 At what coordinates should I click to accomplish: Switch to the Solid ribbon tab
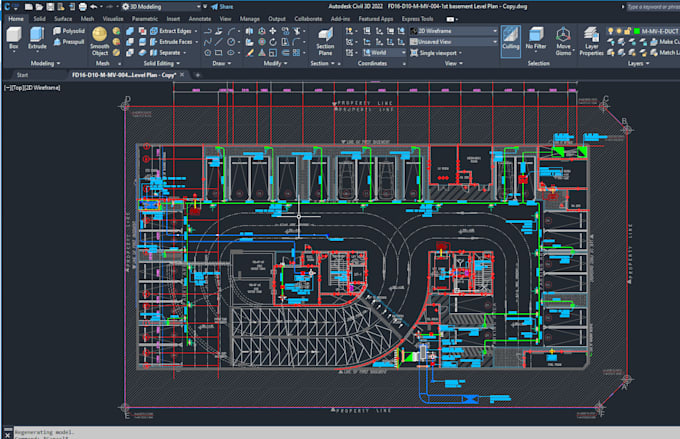click(39, 19)
